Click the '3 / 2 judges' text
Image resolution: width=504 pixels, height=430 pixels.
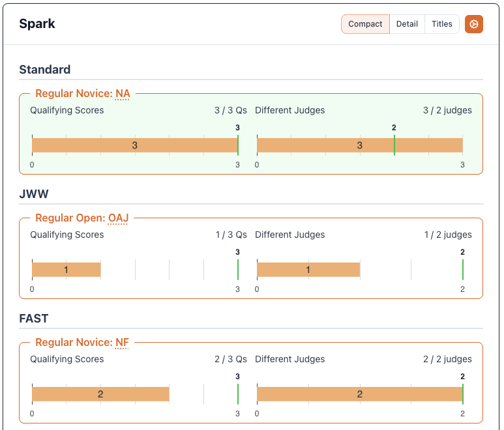[447, 110]
